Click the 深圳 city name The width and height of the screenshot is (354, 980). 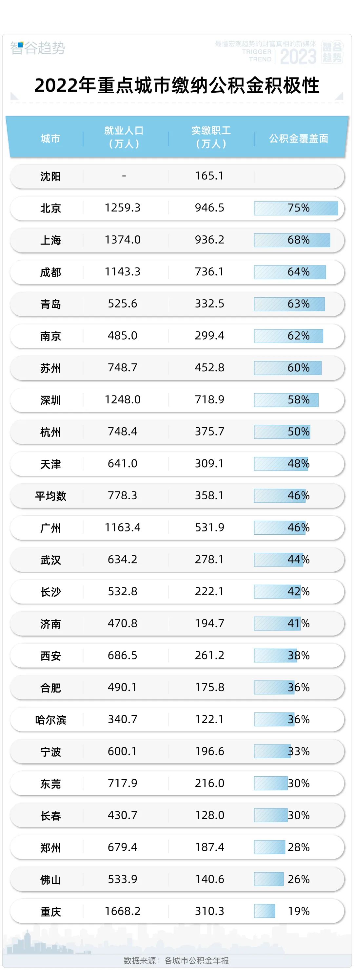[x=50, y=400]
